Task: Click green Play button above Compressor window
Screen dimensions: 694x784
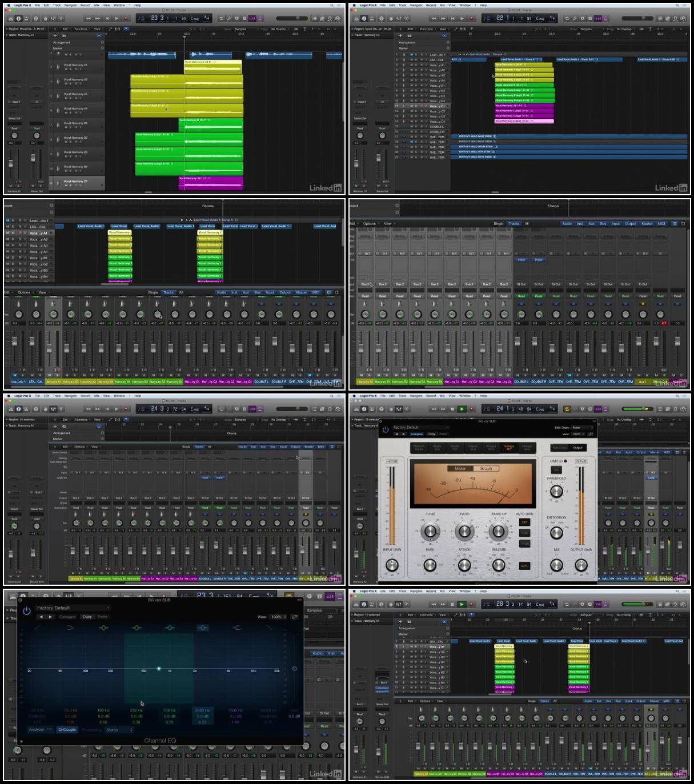Action: 462,409
